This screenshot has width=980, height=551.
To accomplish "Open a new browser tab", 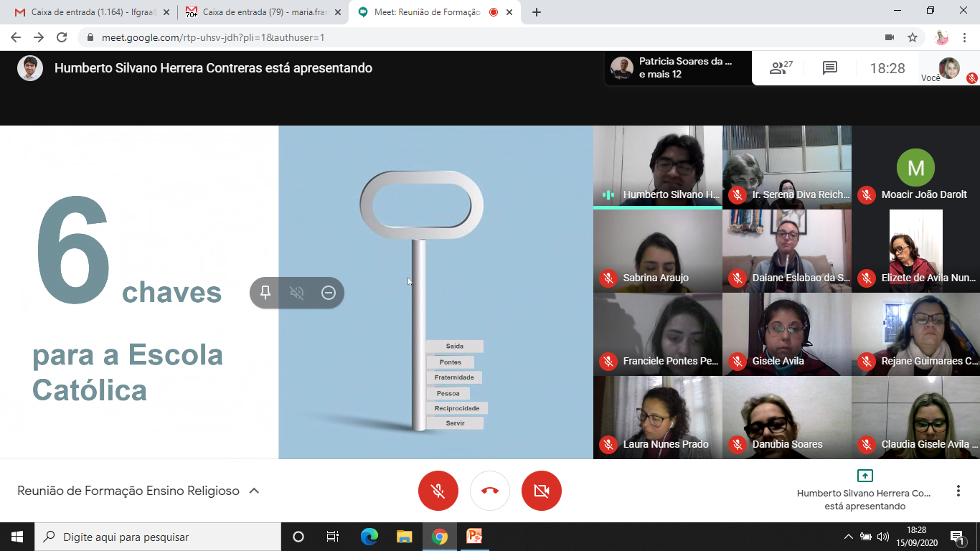I will [x=537, y=12].
